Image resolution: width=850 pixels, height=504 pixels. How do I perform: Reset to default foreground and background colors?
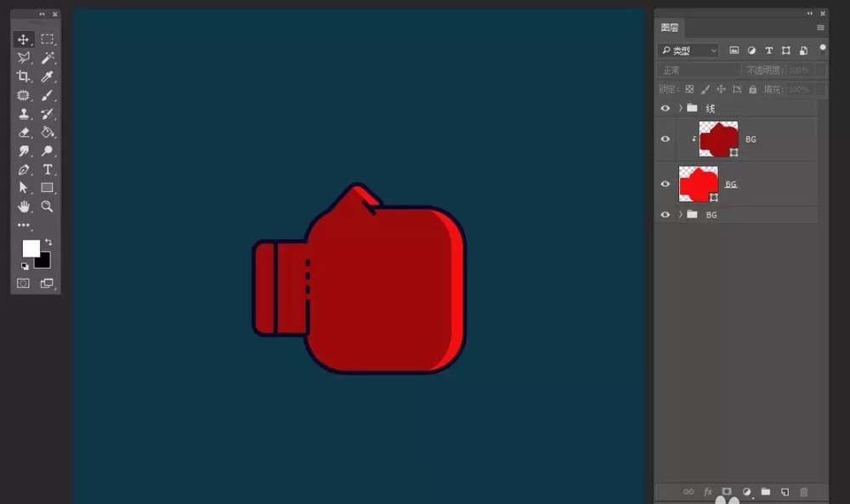(x=25, y=266)
